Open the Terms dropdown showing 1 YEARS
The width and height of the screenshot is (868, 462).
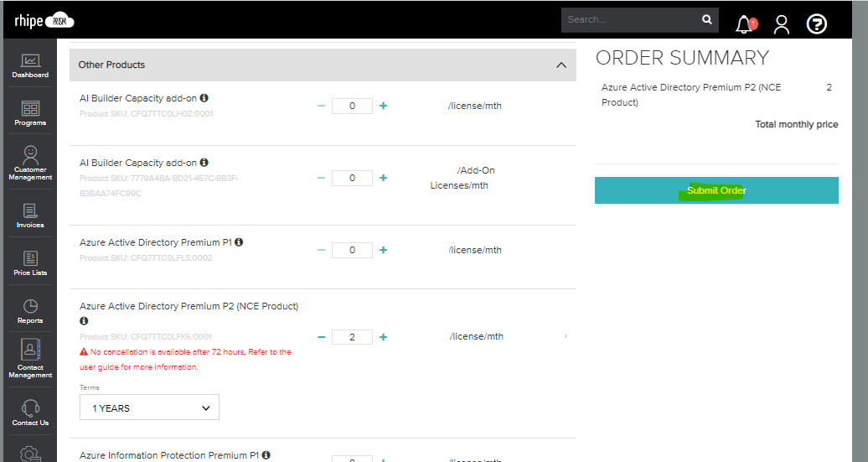tap(149, 407)
